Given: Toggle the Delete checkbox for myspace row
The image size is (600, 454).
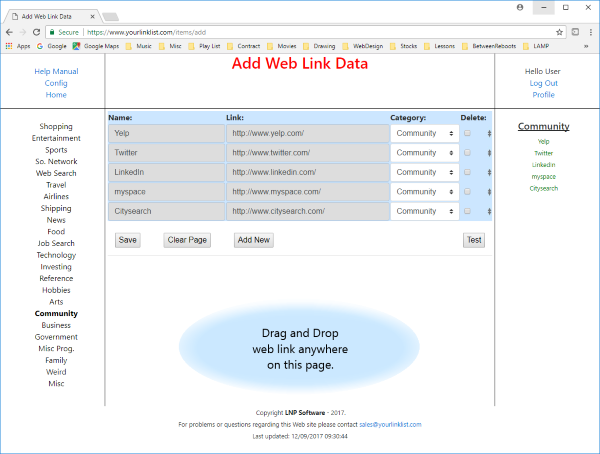Looking at the screenshot, I should tap(467, 192).
